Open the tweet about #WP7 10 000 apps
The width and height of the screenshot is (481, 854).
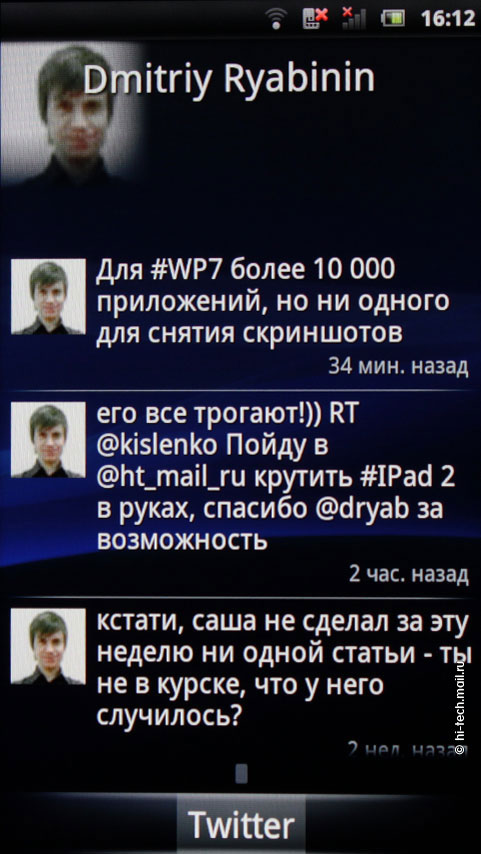tap(272, 301)
